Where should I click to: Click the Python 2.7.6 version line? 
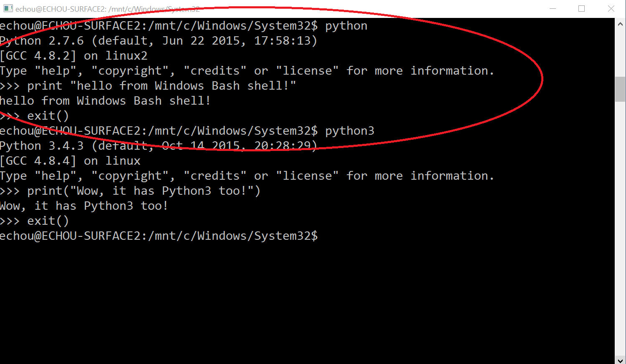tap(159, 40)
